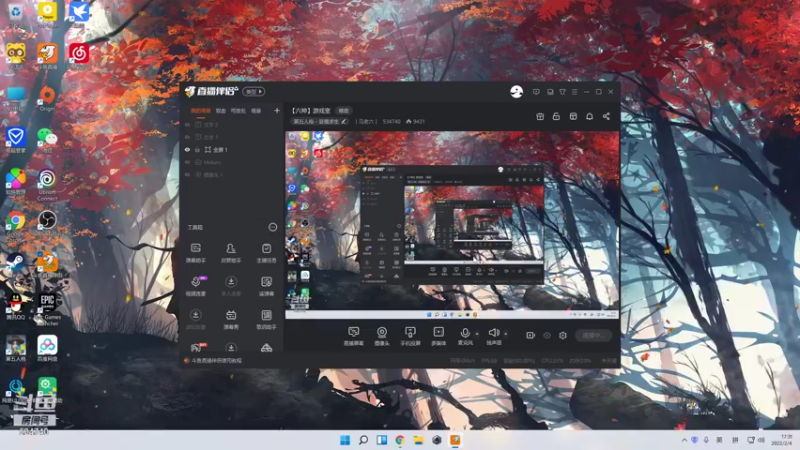Toggle lock on 全屏 1 source

click(x=197, y=149)
